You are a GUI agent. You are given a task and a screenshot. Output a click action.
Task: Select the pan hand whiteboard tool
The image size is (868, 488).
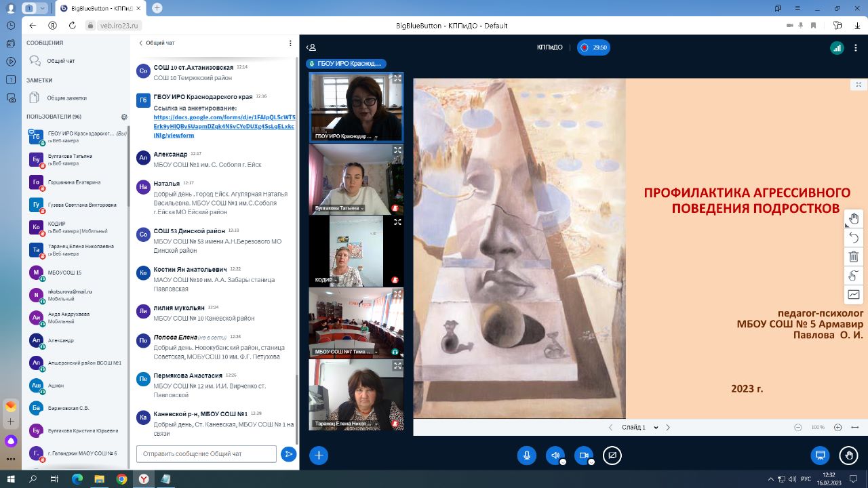(853, 218)
